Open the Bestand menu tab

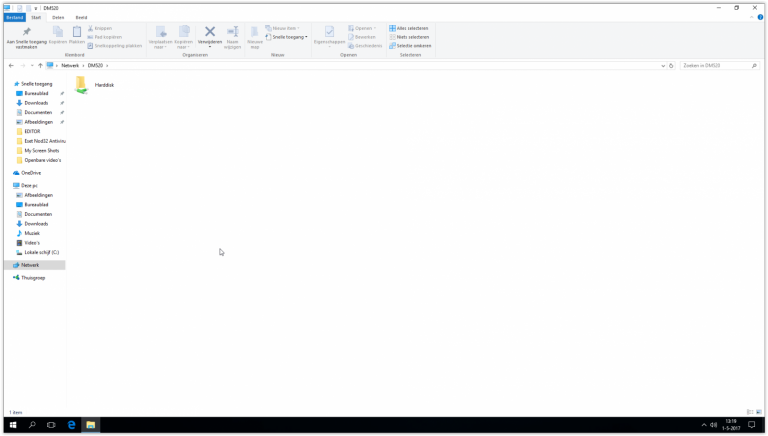(x=14, y=17)
